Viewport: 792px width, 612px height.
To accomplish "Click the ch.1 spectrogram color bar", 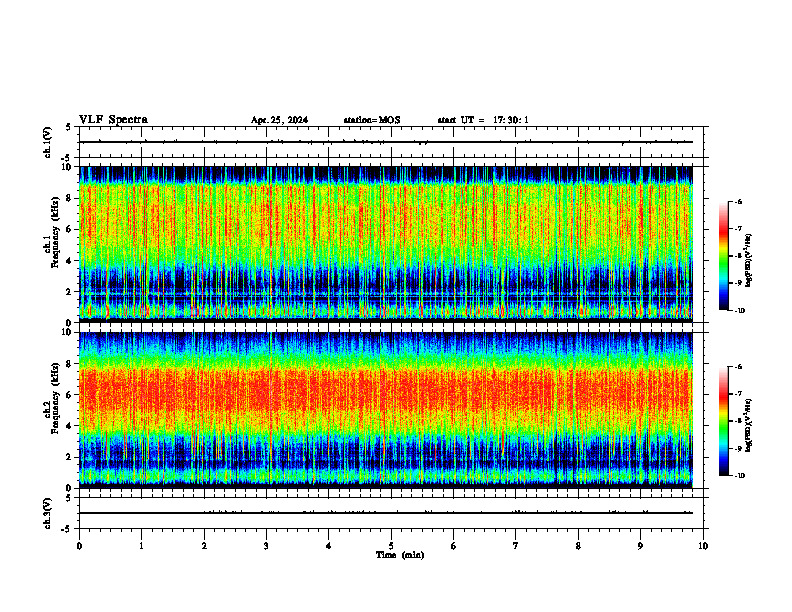I will tap(724, 256).
